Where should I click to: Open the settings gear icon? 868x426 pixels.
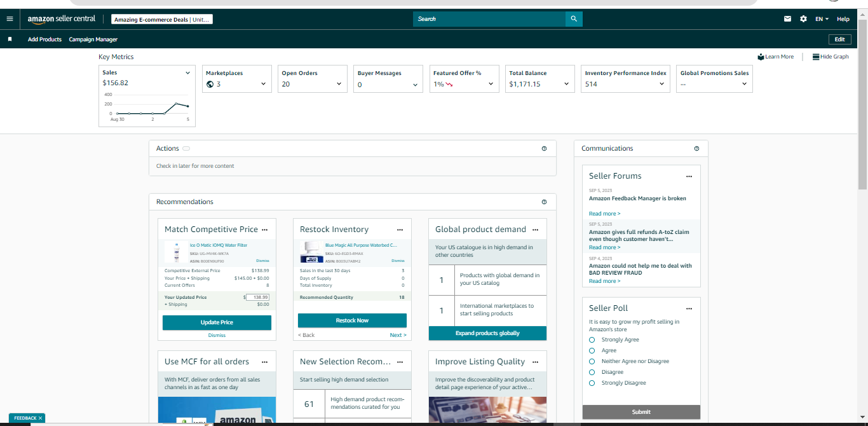click(x=803, y=19)
